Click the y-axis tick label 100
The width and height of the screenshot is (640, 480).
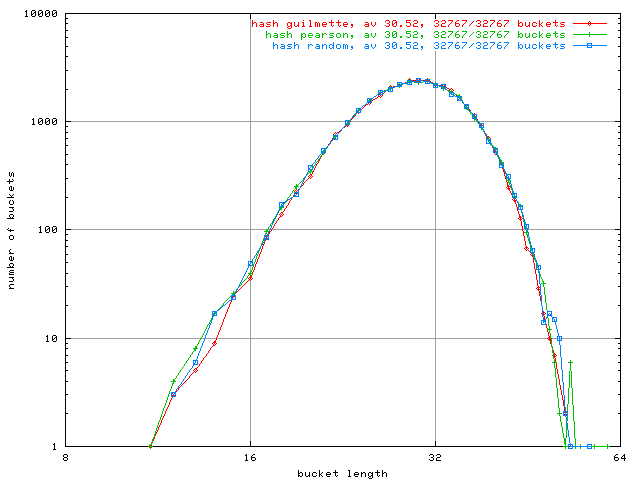point(46,230)
